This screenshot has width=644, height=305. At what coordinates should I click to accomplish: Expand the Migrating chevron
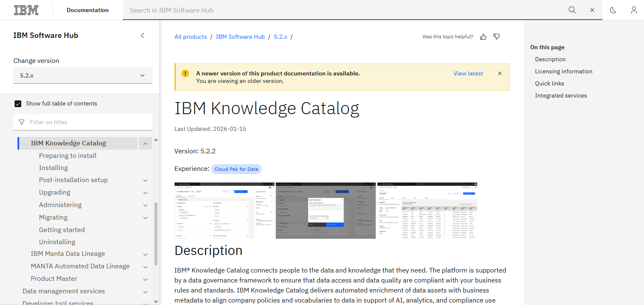tap(145, 217)
